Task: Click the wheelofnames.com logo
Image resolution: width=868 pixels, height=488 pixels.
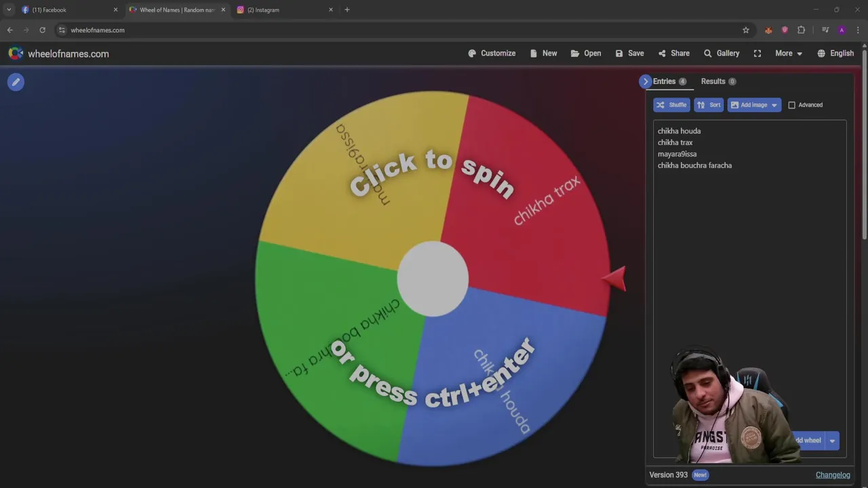Action: click(58, 54)
